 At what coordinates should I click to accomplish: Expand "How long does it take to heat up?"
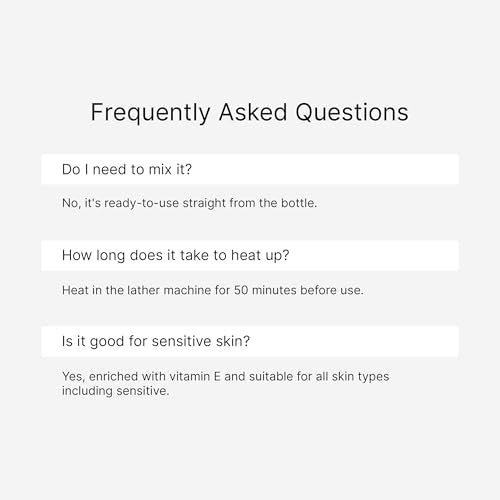pyautogui.click(x=250, y=255)
